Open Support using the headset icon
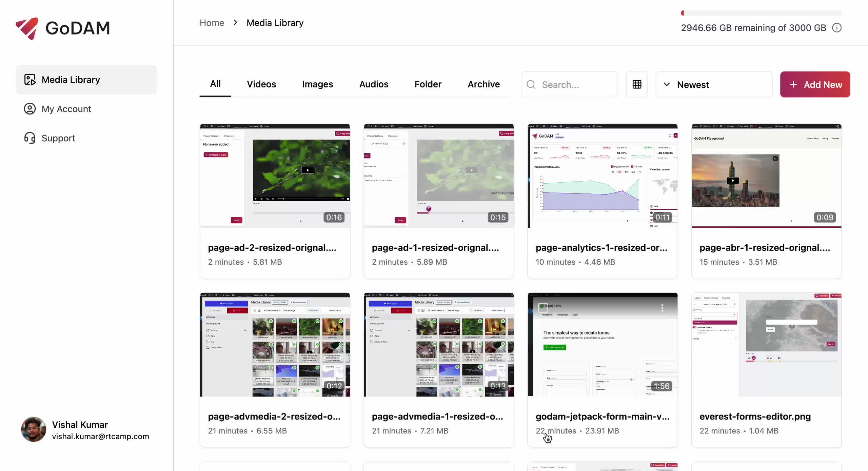The image size is (868, 471). coord(29,138)
